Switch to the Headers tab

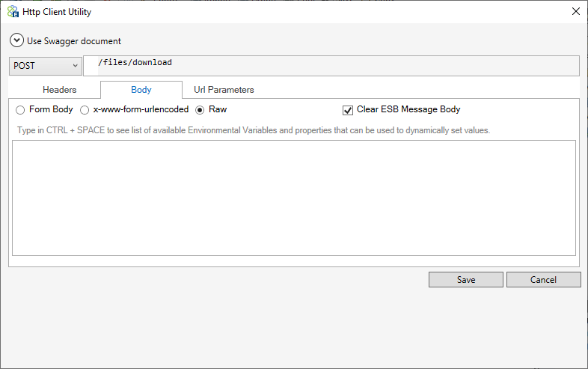tap(60, 90)
